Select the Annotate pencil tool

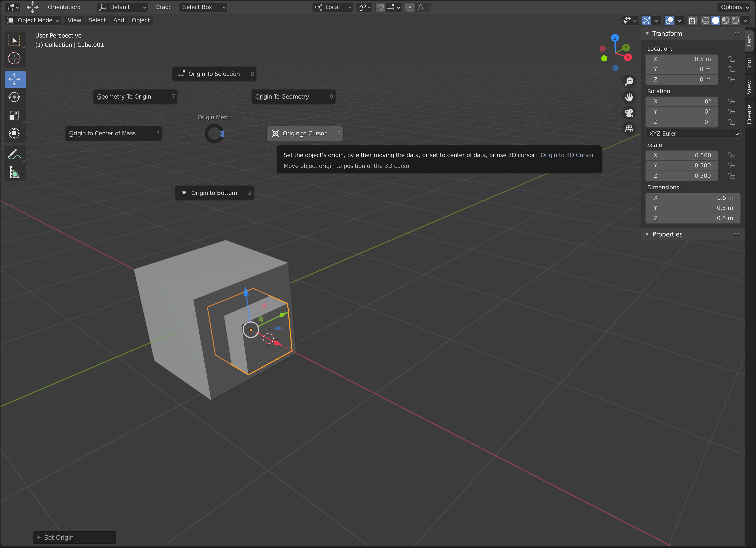click(x=14, y=154)
